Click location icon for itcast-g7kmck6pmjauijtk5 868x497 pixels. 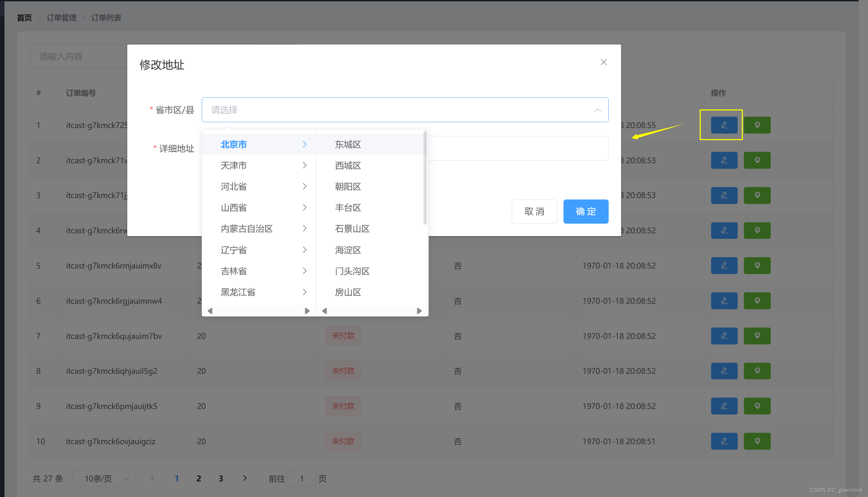pos(757,406)
